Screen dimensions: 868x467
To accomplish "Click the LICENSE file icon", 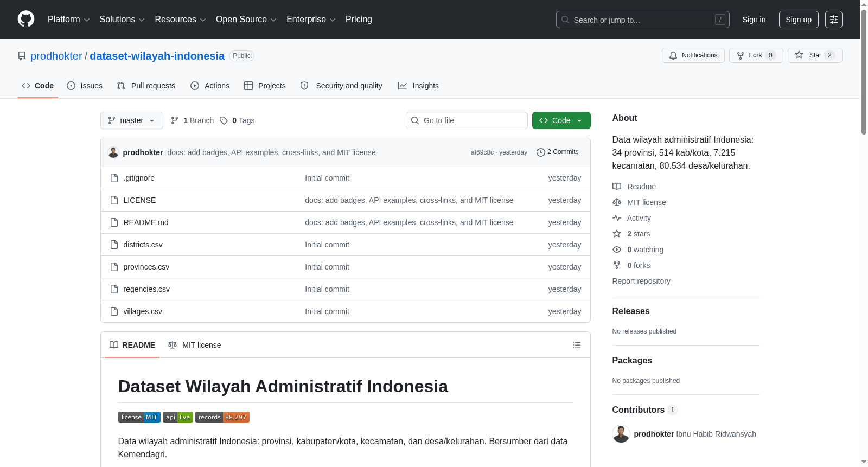I will click(114, 200).
